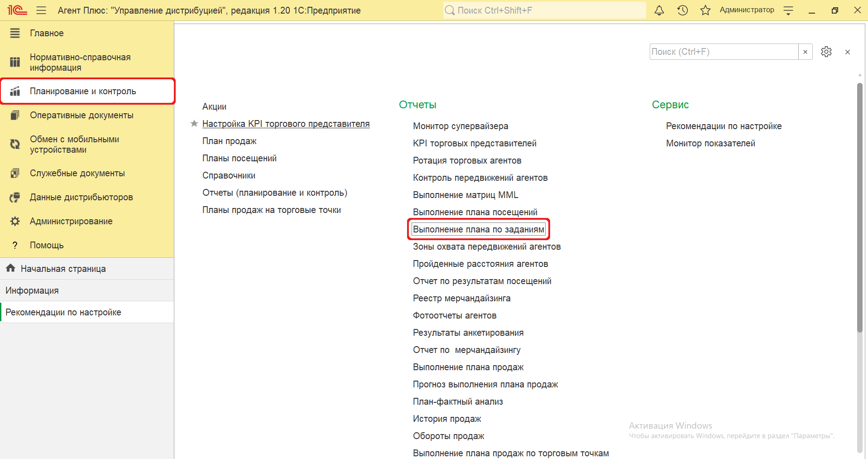The width and height of the screenshot is (868, 459).
Task: Open Планы посещений
Action: point(239,158)
